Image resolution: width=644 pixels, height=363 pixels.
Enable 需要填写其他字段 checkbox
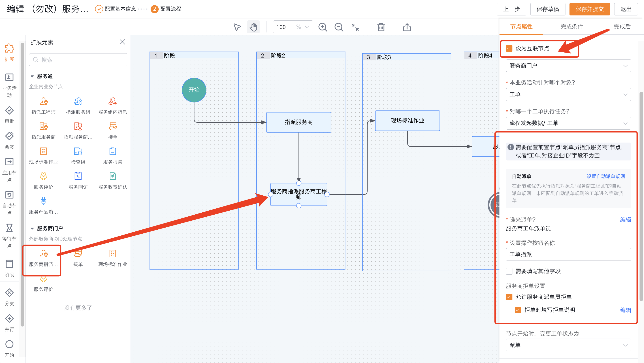(x=509, y=271)
